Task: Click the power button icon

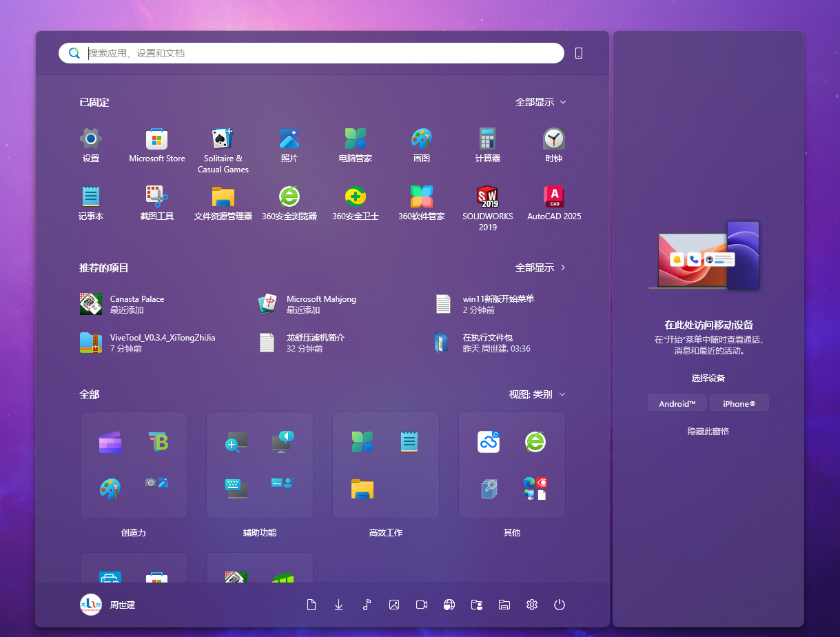Action: 560,605
